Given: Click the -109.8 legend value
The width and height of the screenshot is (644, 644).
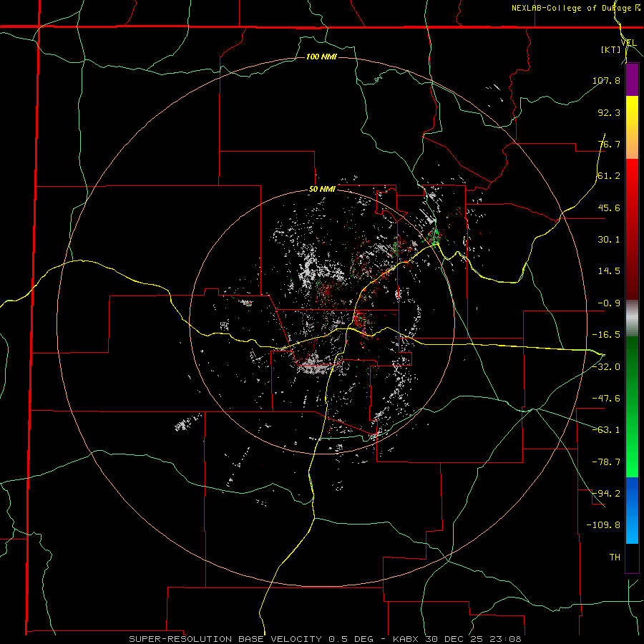Looking at the screenshot, I should tap(603, 525).
